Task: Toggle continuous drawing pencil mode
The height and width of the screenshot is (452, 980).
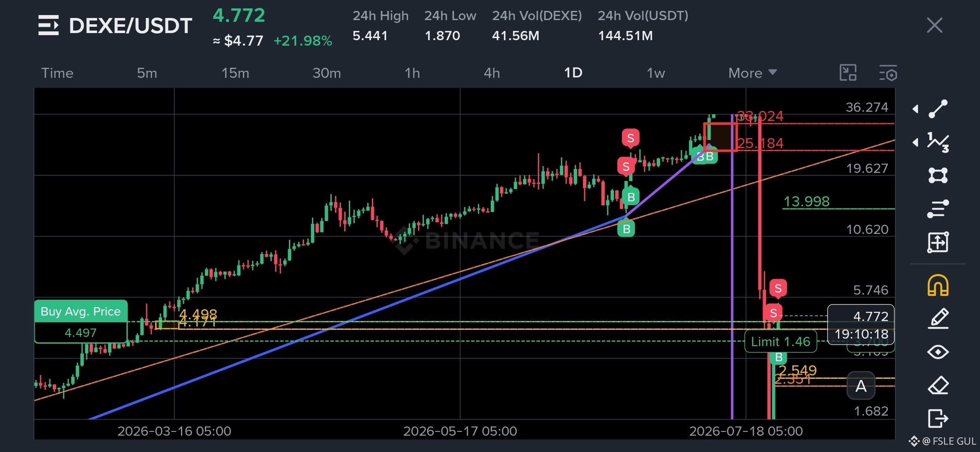Action: point(938,318)
